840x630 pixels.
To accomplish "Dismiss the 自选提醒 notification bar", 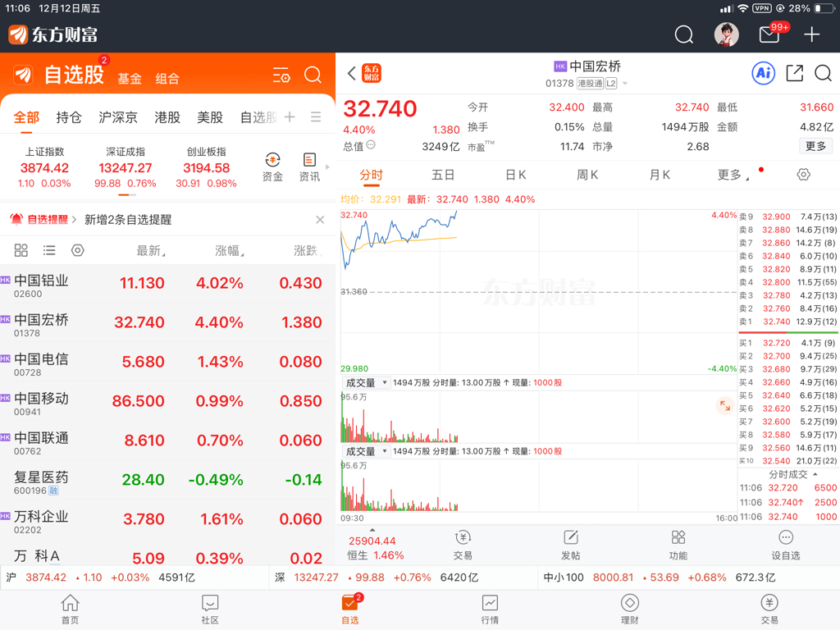I will (x=320, y=220).
